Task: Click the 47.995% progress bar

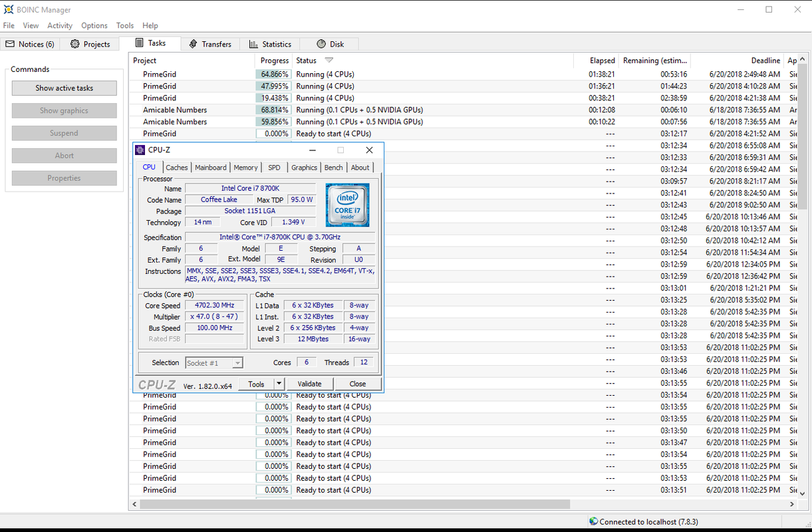Action: click(x=273, y=86)
